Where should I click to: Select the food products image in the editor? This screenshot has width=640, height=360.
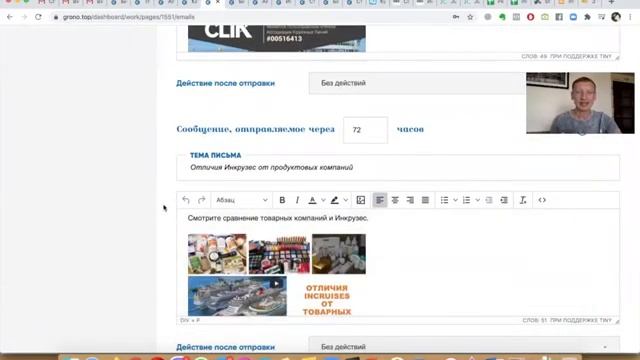[x=217, y=254]
